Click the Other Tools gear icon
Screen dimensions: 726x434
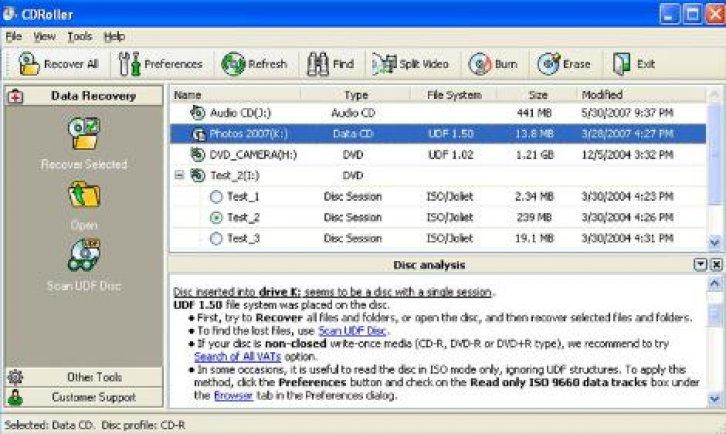[x=15, y=377]
